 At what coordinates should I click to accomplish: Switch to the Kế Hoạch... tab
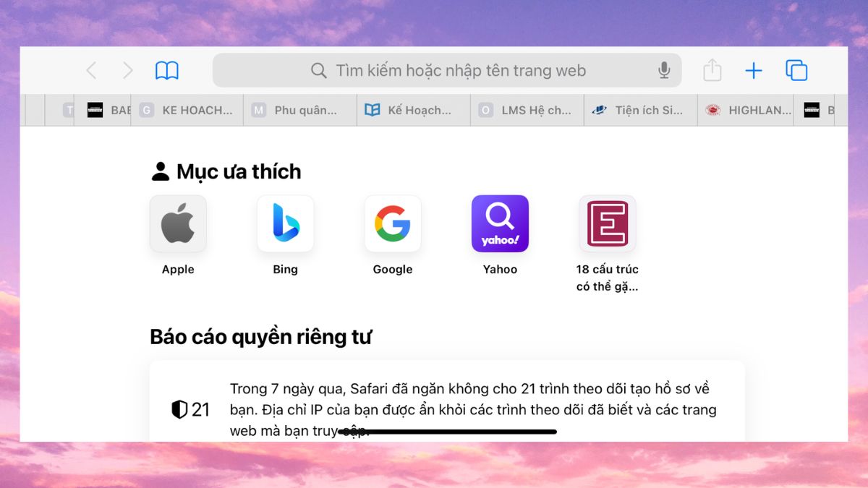pyautogui.click(x=413, y=111)
